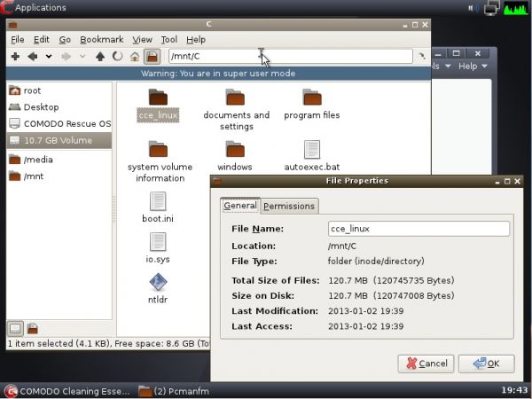Image resolution: width=532 pixels, height=399 pixels.
Task: Select 10.7 GB Volume in sidebar
Action: point(59,140)
